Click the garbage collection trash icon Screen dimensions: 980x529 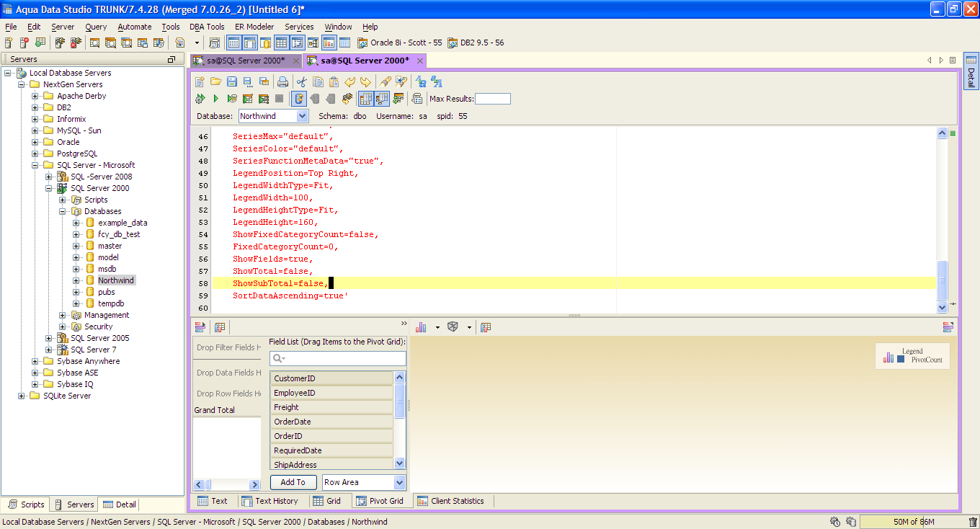click(973, 522)
